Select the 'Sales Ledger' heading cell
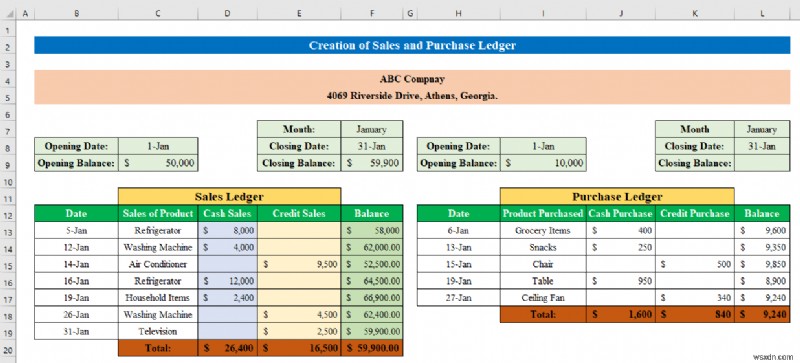Screen dimensions: 800x363 point(229,197)
